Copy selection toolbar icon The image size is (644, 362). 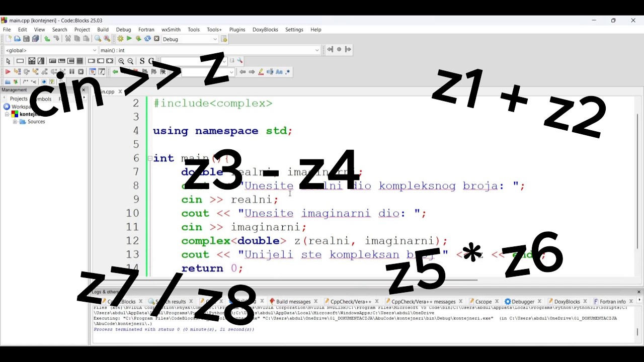[77, 39]
